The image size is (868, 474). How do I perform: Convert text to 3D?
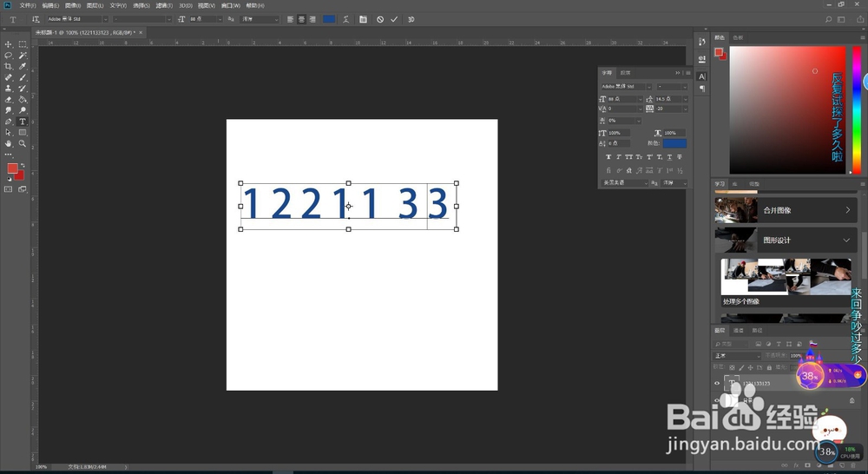(411, 19)
